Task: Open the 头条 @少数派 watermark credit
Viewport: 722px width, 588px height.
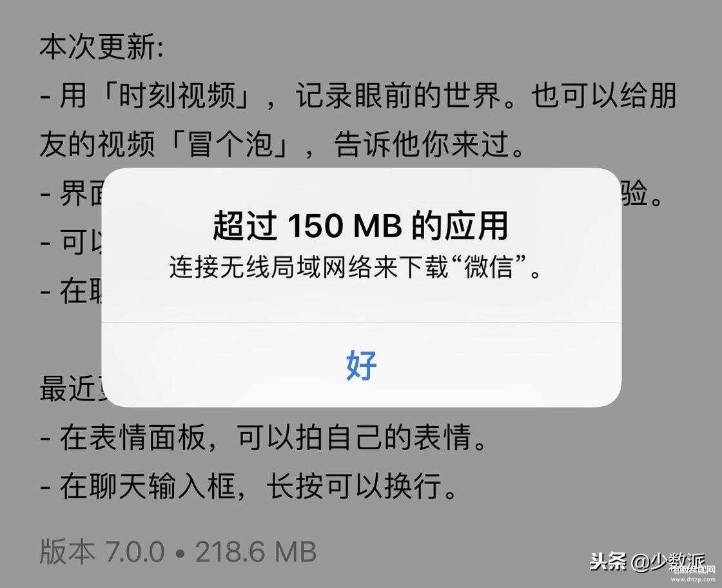Action: [x=647, y=562]
